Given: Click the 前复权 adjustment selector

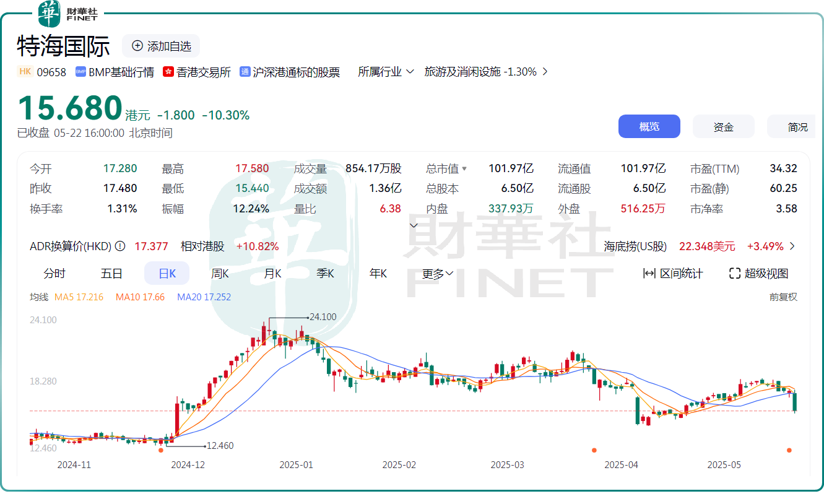Looking at the screenshot, I should pyautogui.click(x=783, y=297).
